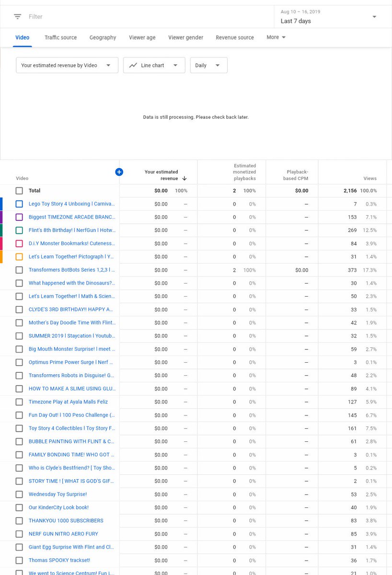Open the 'Your estimated revenue by Video' dropdown

[x=67, y=65]
